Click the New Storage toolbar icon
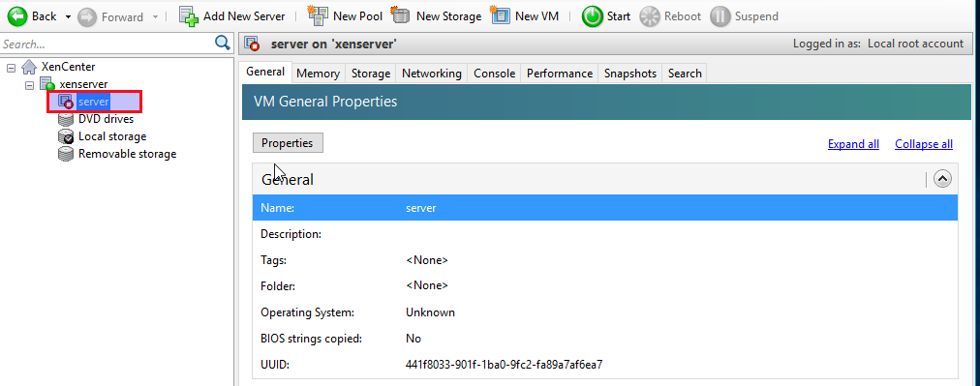This screenshot has height=386, width=980. point(401,16)
